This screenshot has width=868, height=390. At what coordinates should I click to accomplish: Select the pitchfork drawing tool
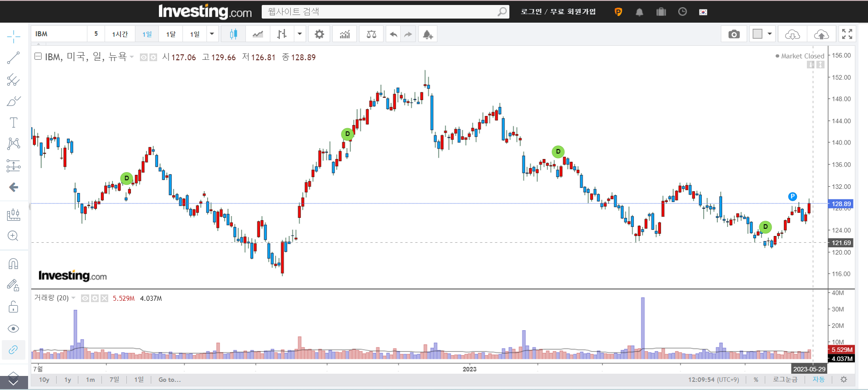(14, 80)
